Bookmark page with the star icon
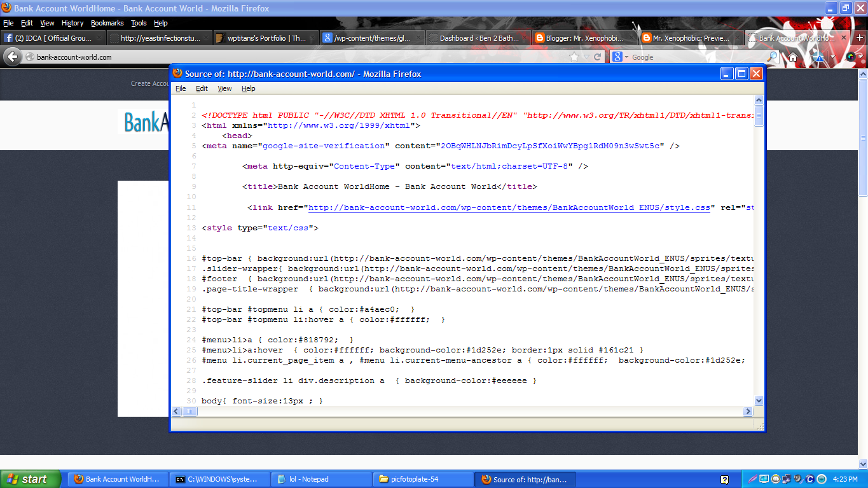 pyautogui.click(x=574, y=57)
